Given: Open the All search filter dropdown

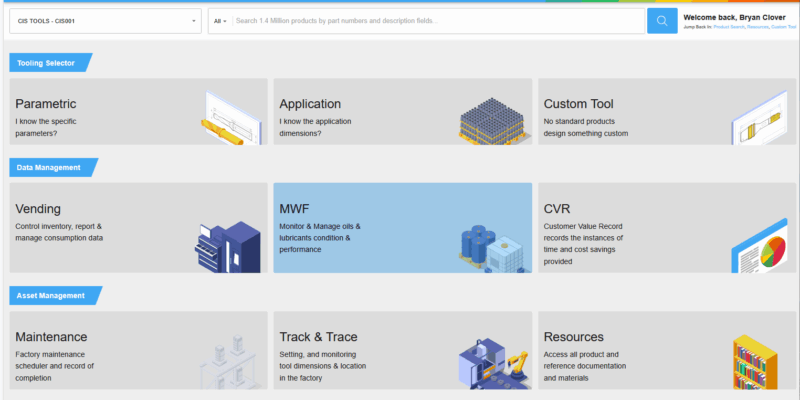Looking at the screenshot, I should click(x=220, y=21).
